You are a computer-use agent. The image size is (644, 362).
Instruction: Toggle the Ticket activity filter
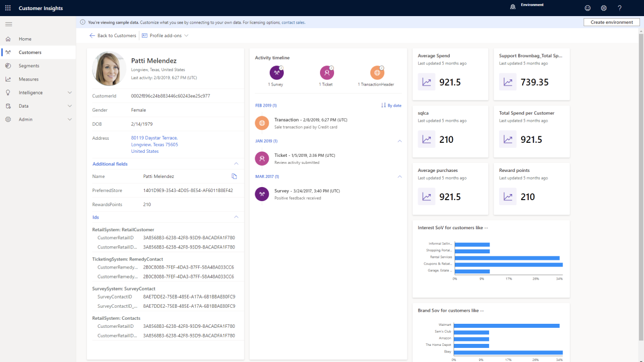[326, 72]
